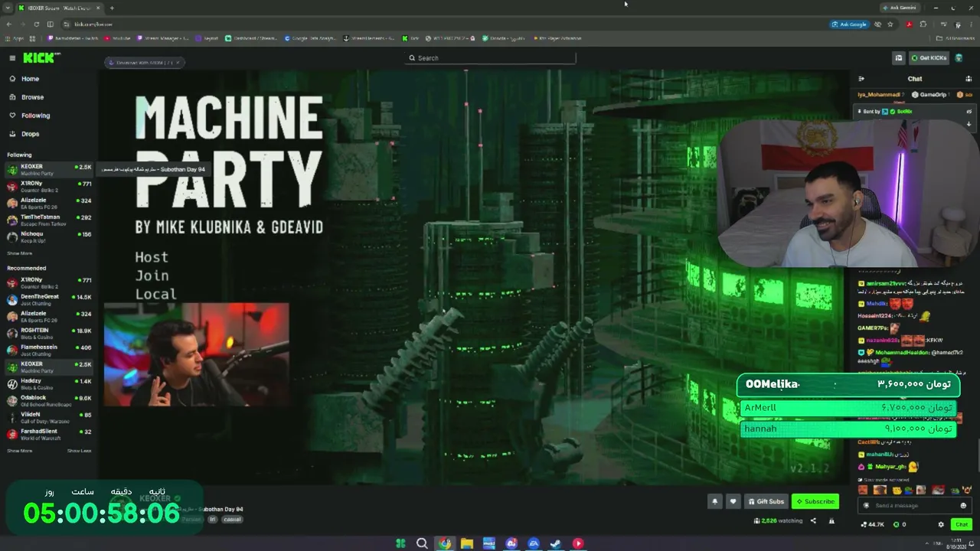Reload the page in browser

36,24
